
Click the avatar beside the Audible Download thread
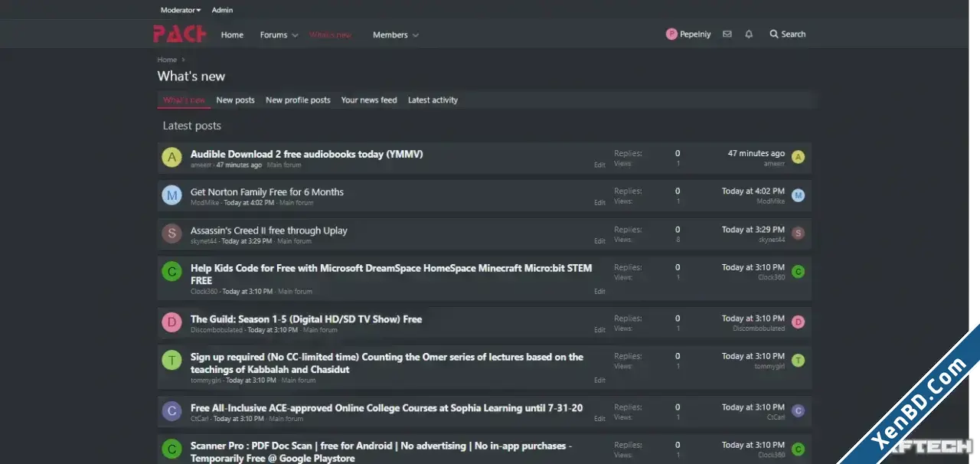171,158
